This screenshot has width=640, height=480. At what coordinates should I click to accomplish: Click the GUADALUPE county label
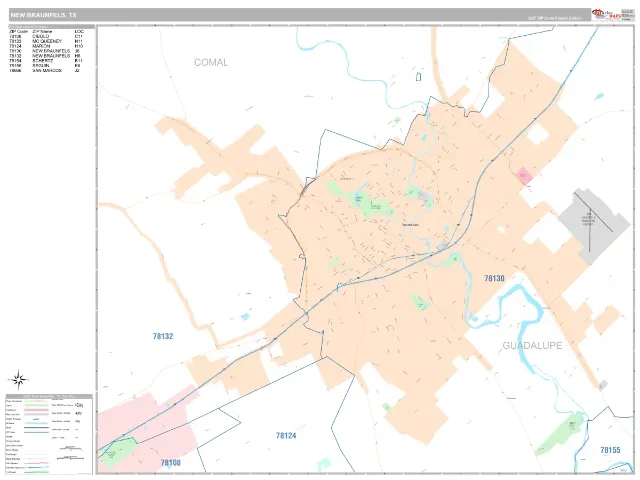tap(532, 346)
